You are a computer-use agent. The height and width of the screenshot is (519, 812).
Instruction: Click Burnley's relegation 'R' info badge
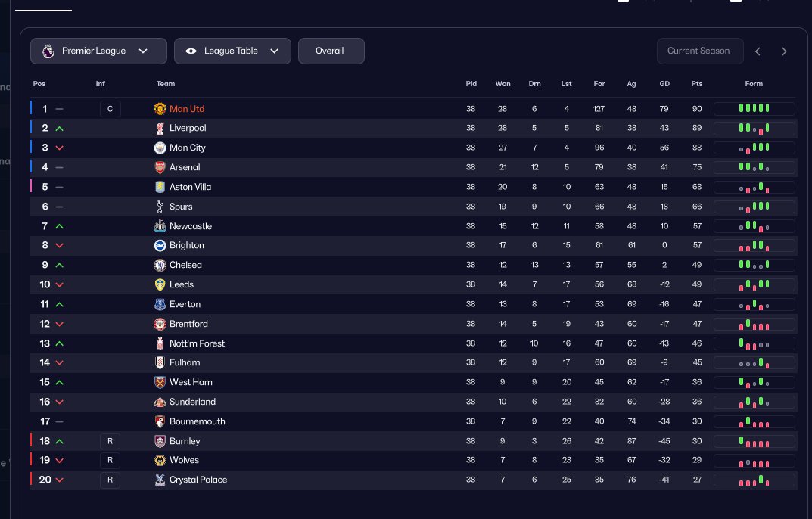[x=110, y=441]
